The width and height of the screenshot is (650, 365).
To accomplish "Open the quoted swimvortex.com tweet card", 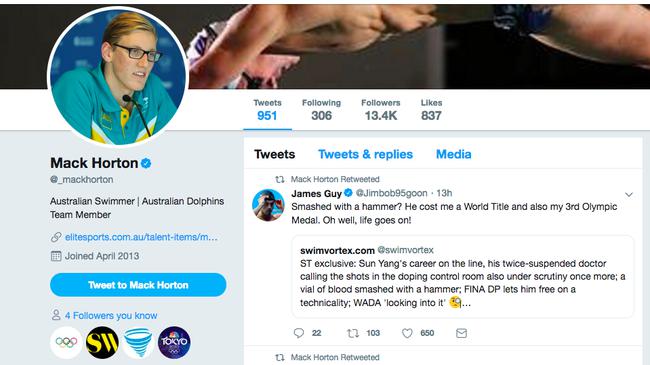I will coord(463,277).
